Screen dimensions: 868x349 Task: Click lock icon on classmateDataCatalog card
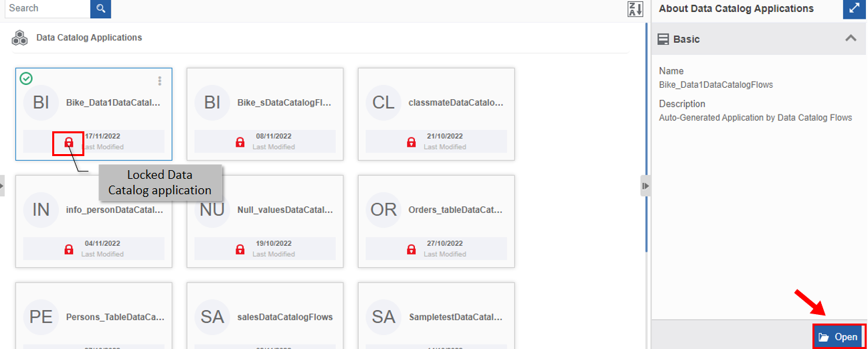(x=412, y=142)
